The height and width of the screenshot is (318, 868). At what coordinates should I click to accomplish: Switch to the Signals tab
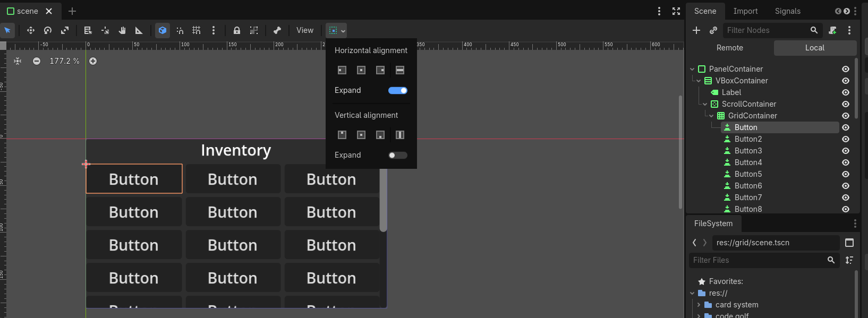(787, 11)
